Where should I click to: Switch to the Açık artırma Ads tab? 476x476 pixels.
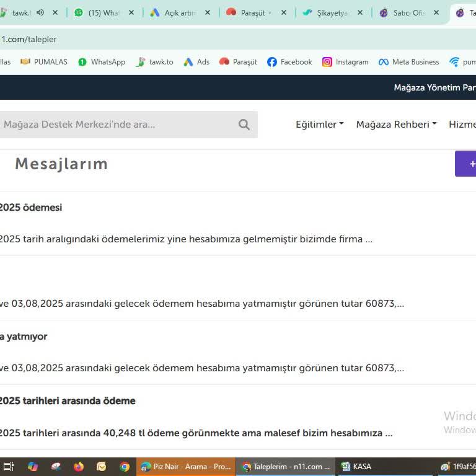(173, 13)
